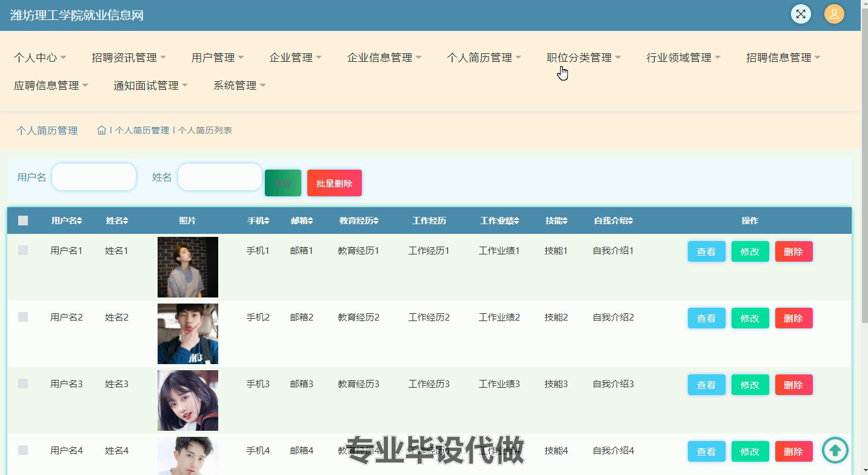Click 个人简历管理 breadcrumb link
The image size is (868, 475).
point(142,130)
